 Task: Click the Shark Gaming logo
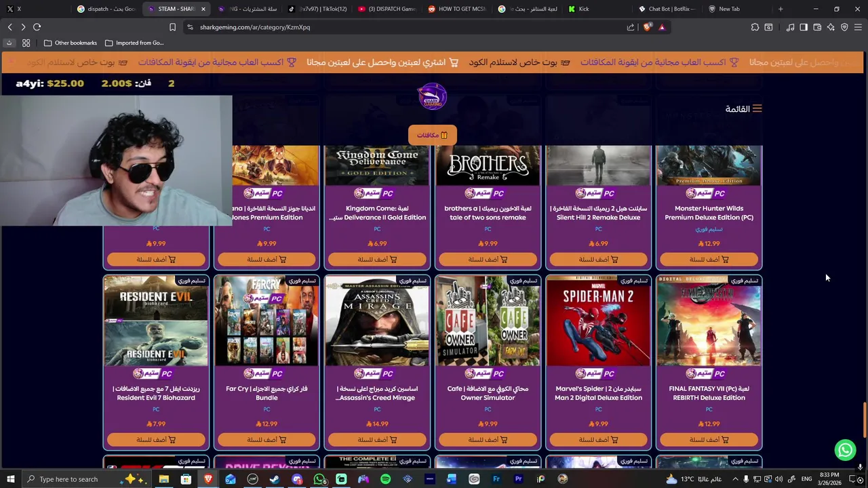click(x=432, y=97)
